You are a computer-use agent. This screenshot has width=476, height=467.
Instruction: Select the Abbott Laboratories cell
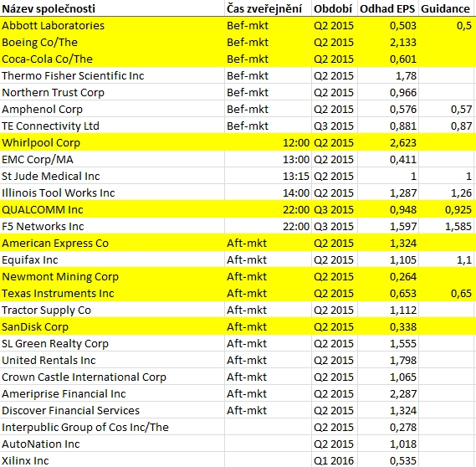coord(112,25)
